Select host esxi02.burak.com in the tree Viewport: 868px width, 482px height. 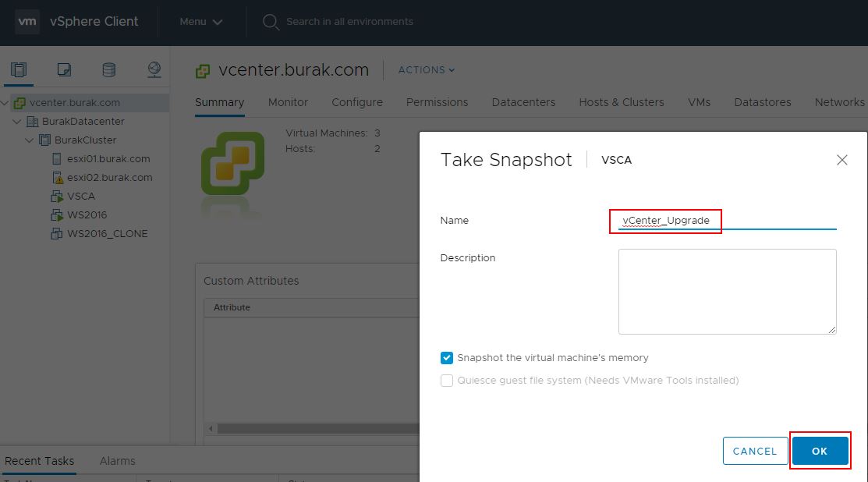pos(110,178)
